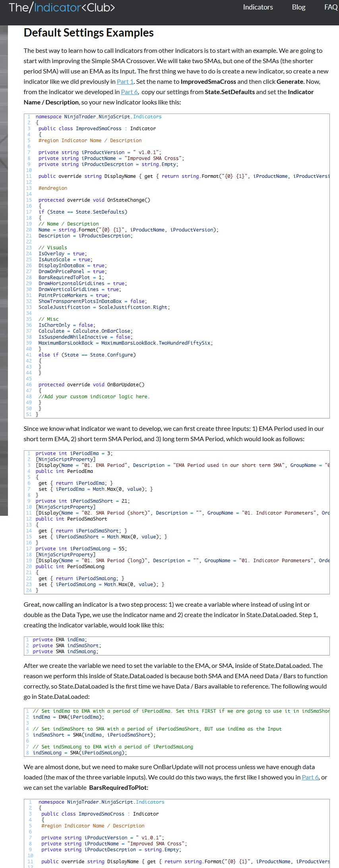Open the FAQ menu item
The image size is (339, 868).
[x=331, y=7]
